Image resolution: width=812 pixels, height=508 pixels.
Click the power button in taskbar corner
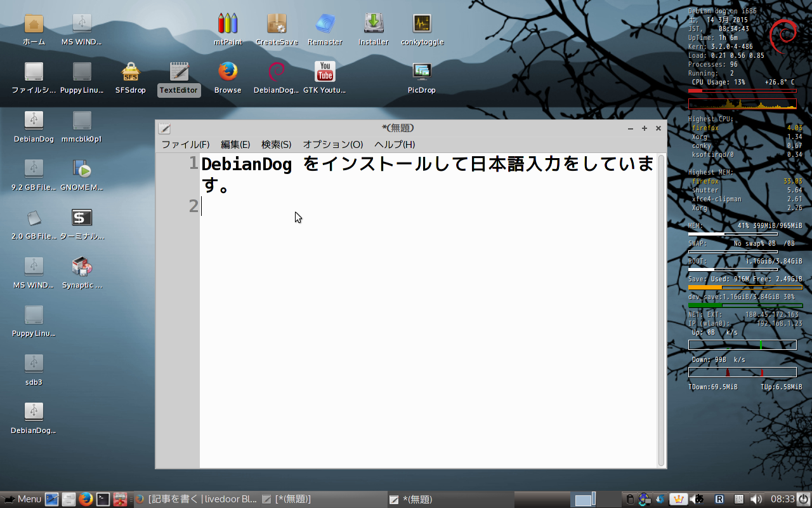click(x=803, y=499)
